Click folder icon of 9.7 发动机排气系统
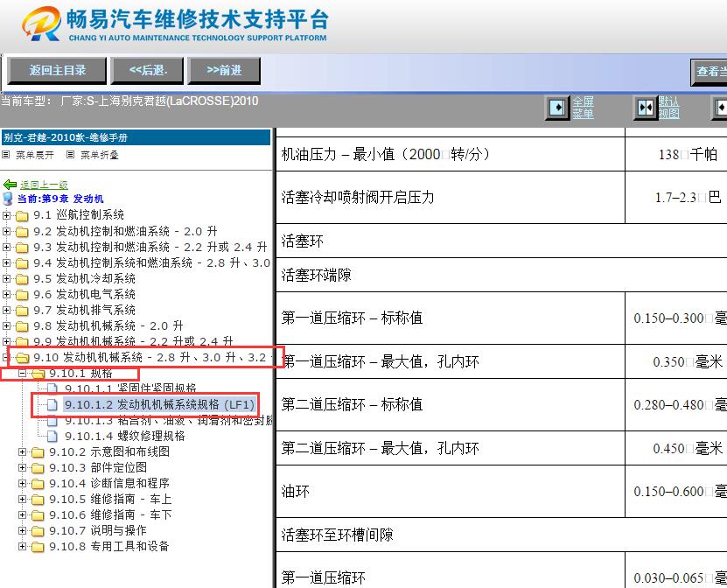 coord(22,311)
